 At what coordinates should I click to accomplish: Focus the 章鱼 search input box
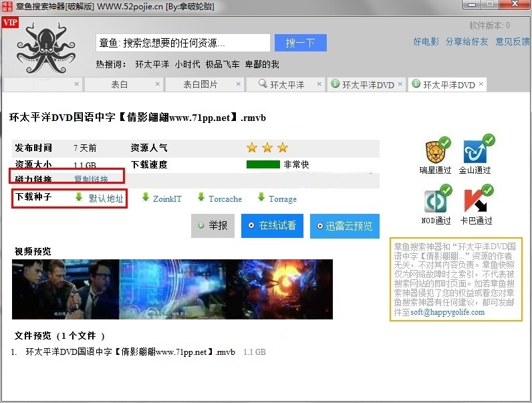[x=183, y=43]
